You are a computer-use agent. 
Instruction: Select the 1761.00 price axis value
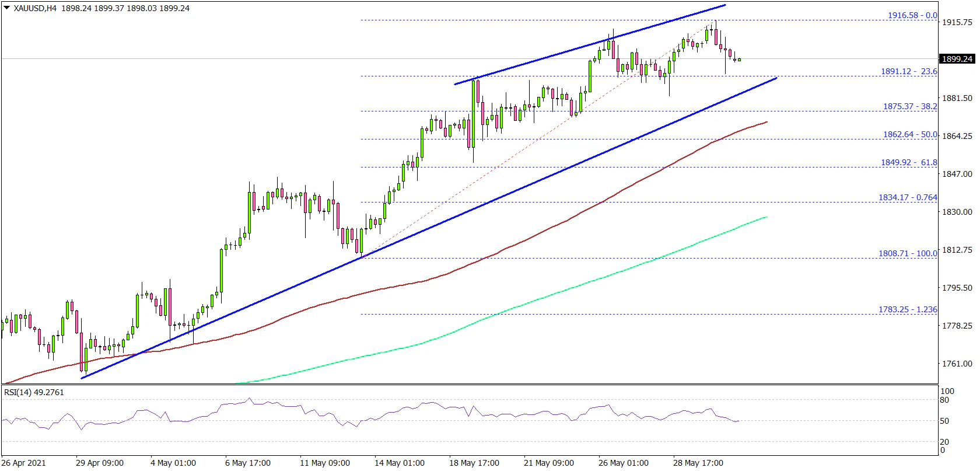[957, 363]
